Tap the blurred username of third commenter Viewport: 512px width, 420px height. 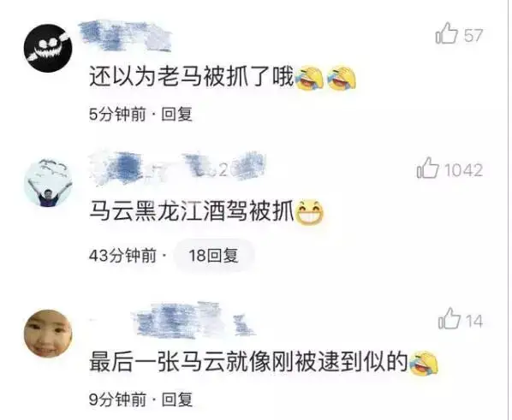(x=193, y=319)
